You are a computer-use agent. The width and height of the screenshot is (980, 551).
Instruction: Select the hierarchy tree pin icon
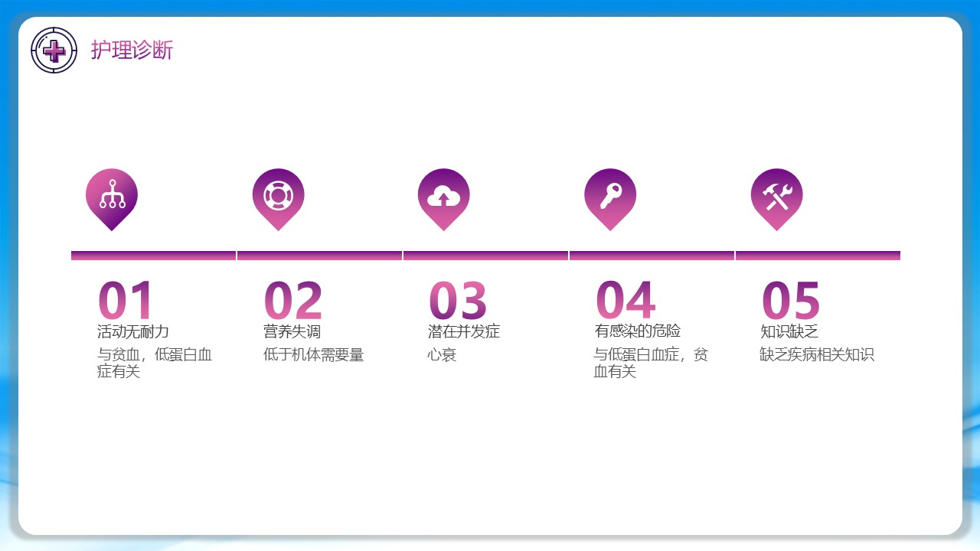coord(112,199)
